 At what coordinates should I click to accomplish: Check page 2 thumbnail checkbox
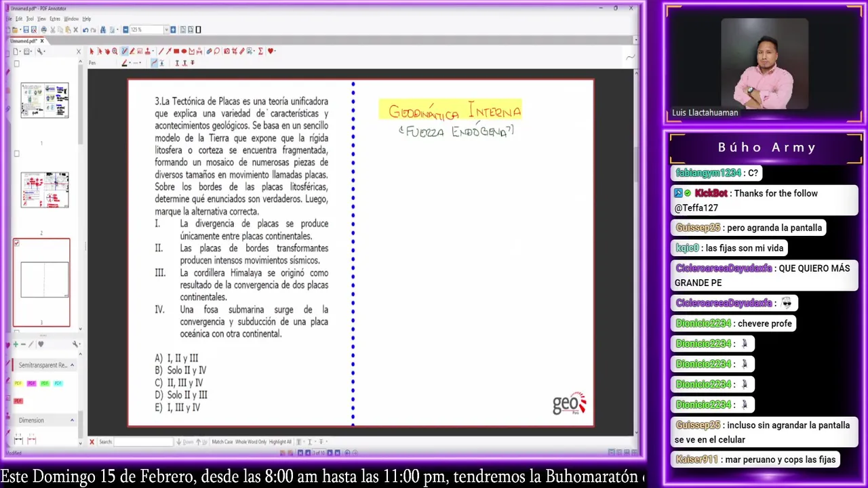17,154
